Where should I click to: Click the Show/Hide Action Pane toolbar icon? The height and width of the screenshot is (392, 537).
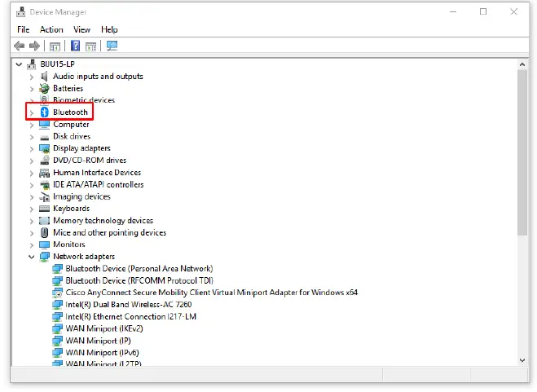(x=90, y=46)
